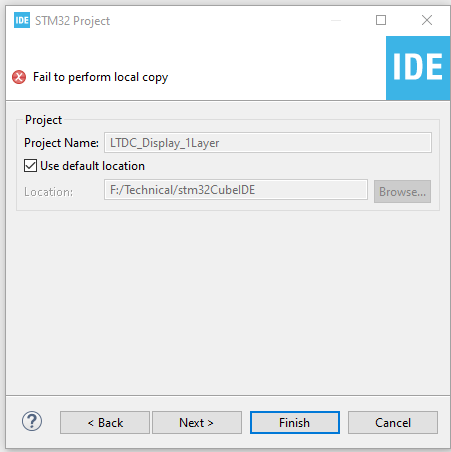The image size is (451, 452).
Task: Click the 'Project Name:' label
Action: (x=61, y=143)
